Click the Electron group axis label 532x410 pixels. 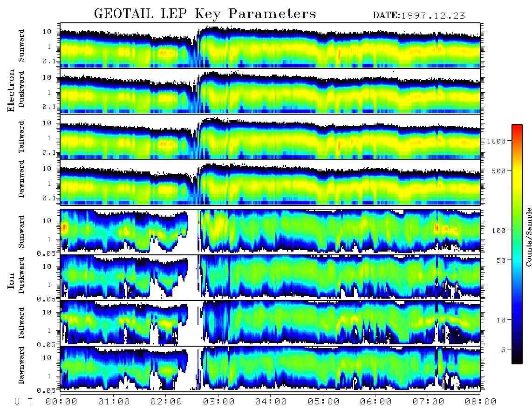pyautogui.click(x=11, y=91)
